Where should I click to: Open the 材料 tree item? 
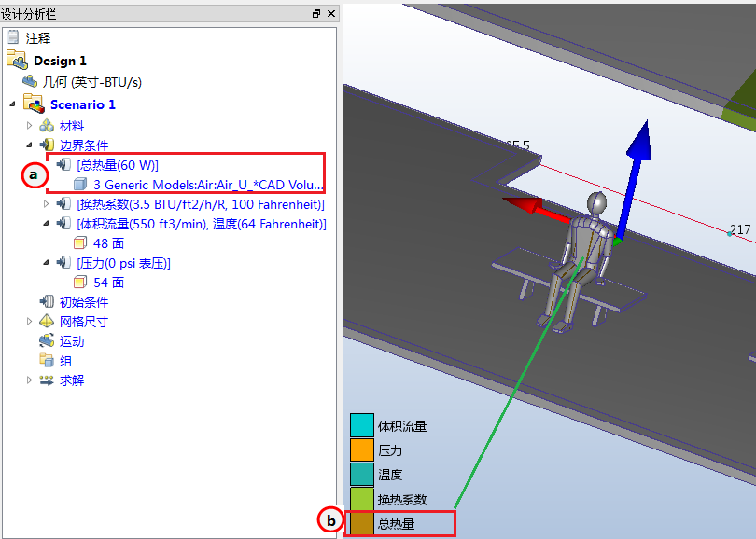click(72, 126)
